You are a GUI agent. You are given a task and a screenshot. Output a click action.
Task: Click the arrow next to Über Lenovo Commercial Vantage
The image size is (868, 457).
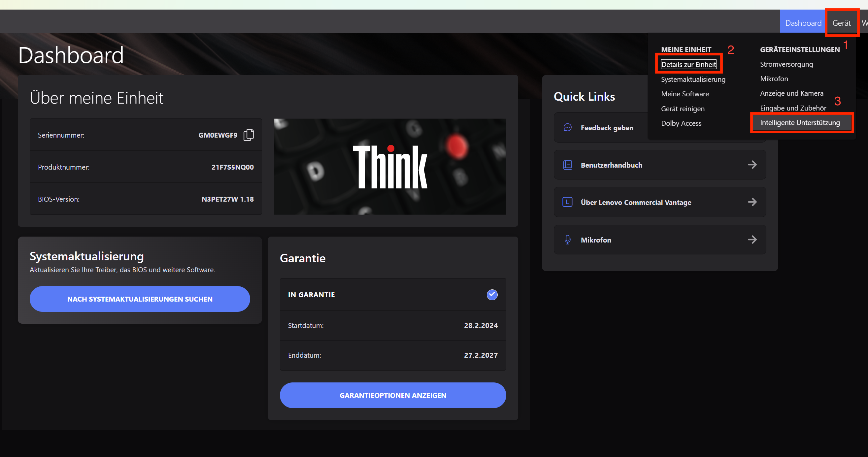click(x=752, y=202)
